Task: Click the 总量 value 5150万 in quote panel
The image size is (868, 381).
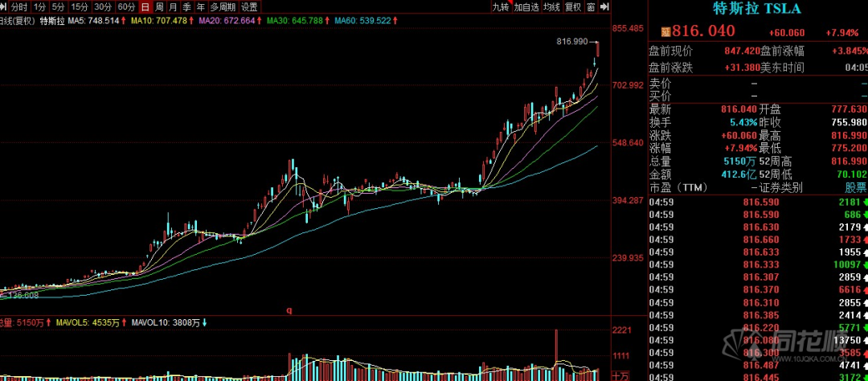Action: point(741,162)
